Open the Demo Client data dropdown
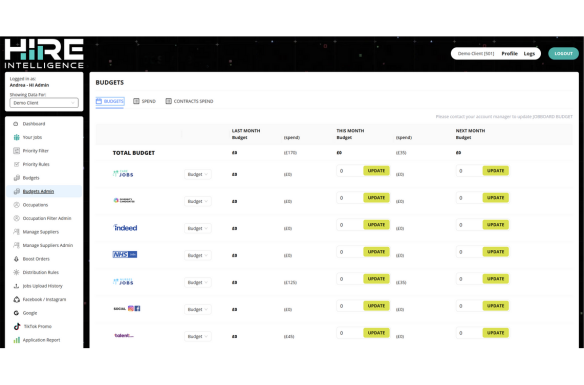This screenshot has width=584, height=385. [44, 103]
